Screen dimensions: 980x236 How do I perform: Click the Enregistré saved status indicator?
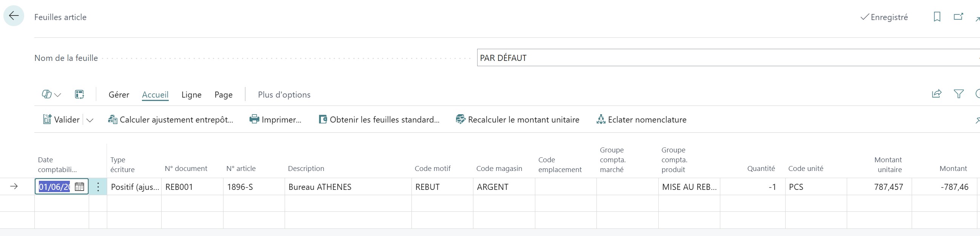(884, 17)
